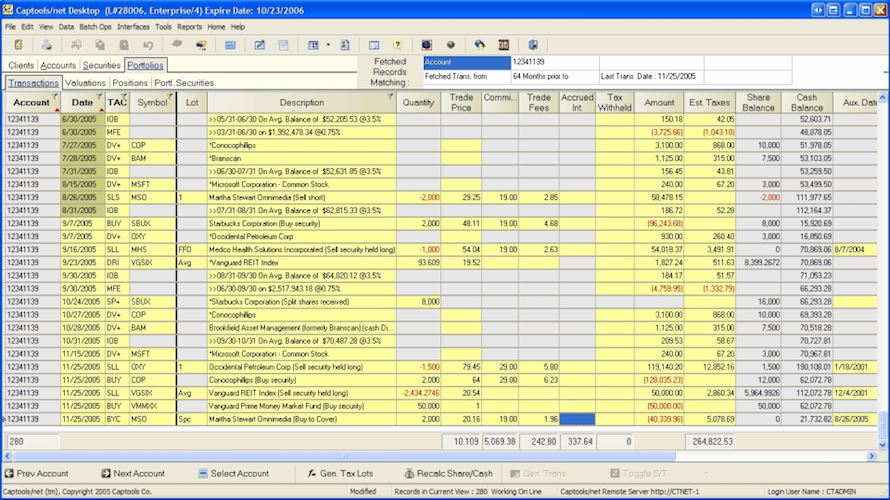This screenshot has height=500, width=890.
Task: Switch to the Accounts tab
Action: pos(58,65)
